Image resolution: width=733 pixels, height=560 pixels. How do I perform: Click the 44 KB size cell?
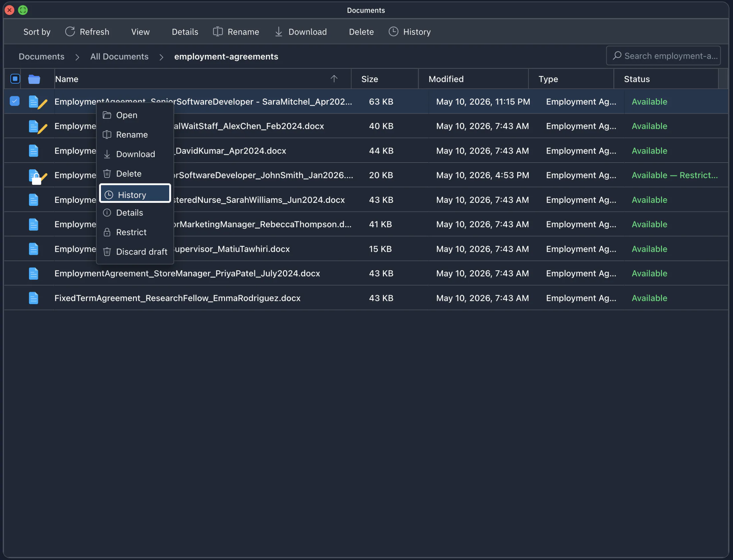(x=381, y=151)
